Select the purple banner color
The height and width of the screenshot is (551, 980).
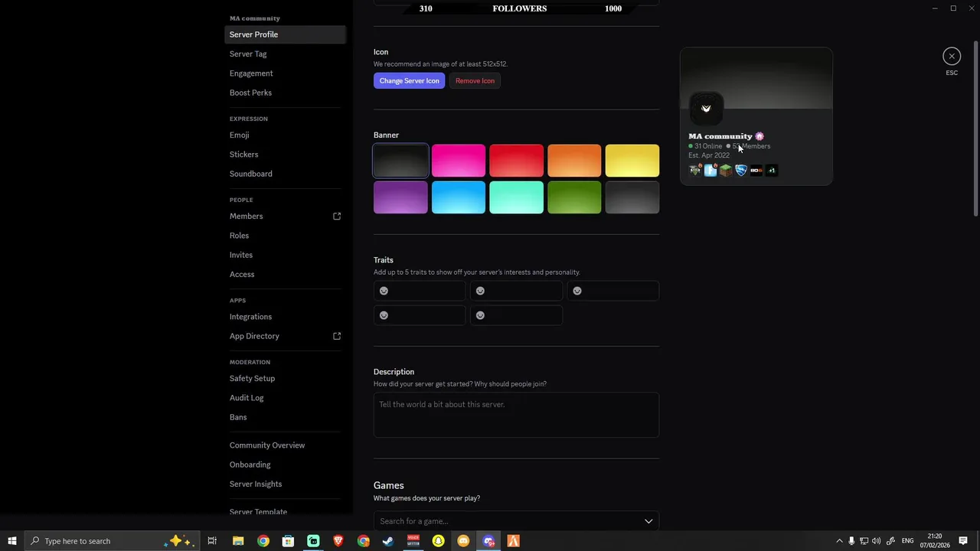tap(400, 197)
